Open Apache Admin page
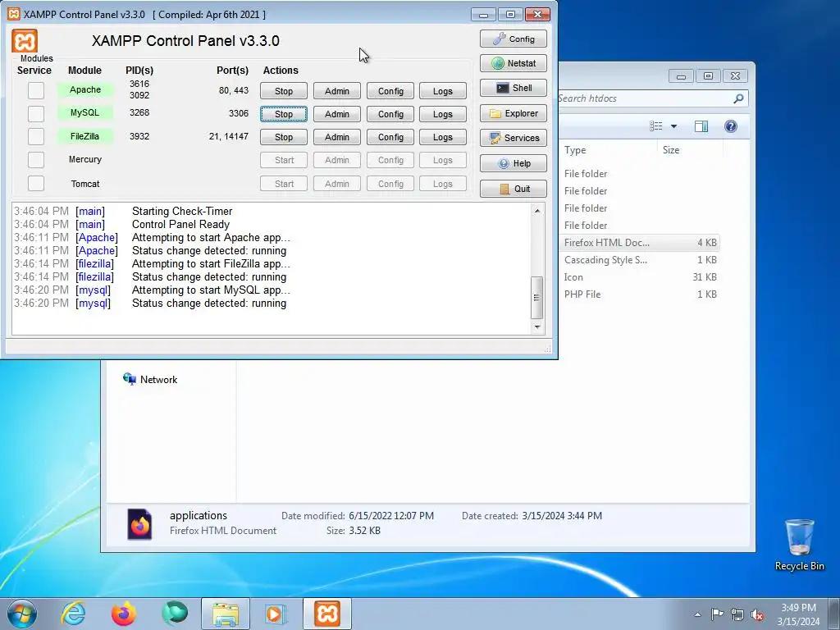This screenshot has height=630, width=840. (x=337, y=91)
